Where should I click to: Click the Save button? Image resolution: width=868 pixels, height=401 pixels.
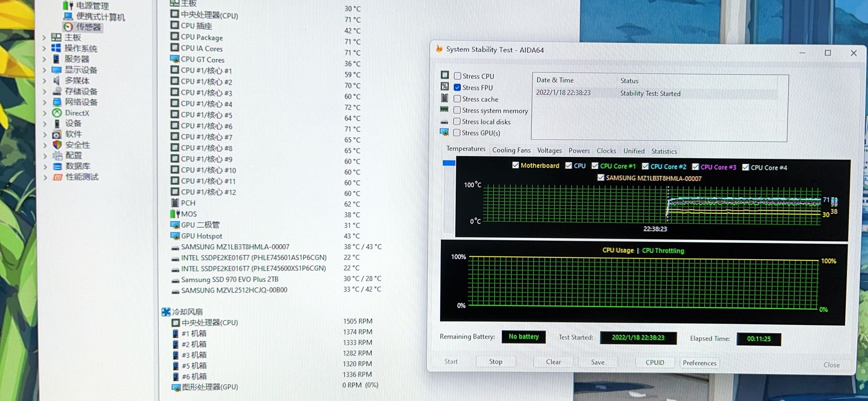click(x=598, y=362)
